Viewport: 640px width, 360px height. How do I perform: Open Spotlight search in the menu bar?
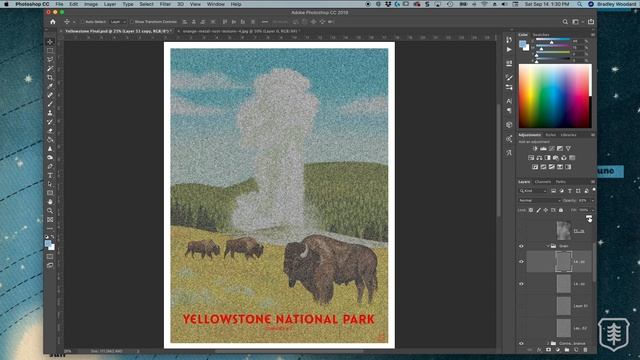click(580, 4)
